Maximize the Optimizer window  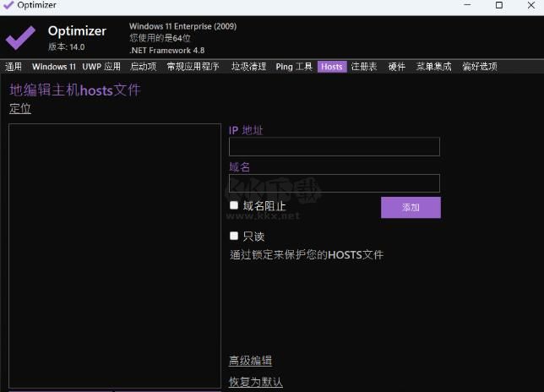click(x=499, y=5)
